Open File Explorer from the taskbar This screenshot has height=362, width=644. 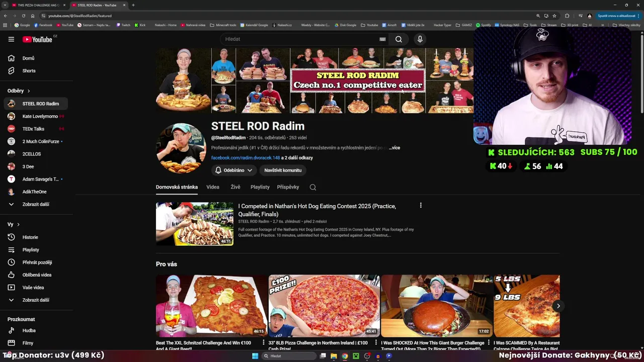pyautogui.click(x=334, y=356)
